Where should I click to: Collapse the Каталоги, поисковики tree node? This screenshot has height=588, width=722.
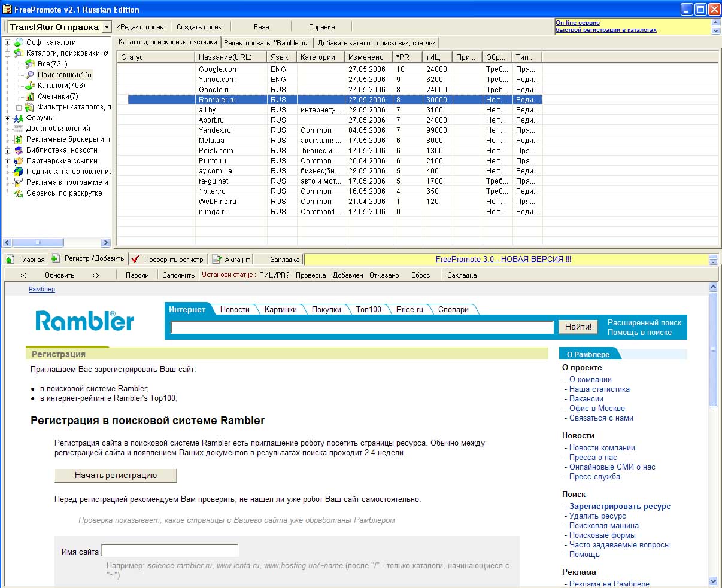coord(8,53)
